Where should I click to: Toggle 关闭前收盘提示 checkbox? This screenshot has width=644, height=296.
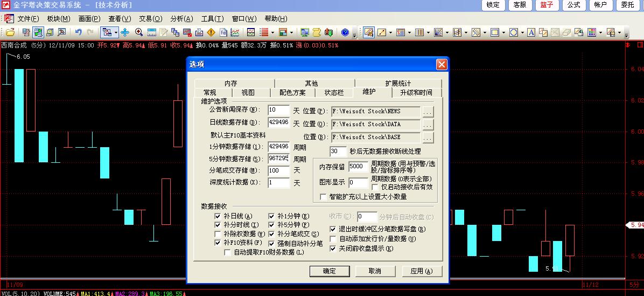coord(333,249)
